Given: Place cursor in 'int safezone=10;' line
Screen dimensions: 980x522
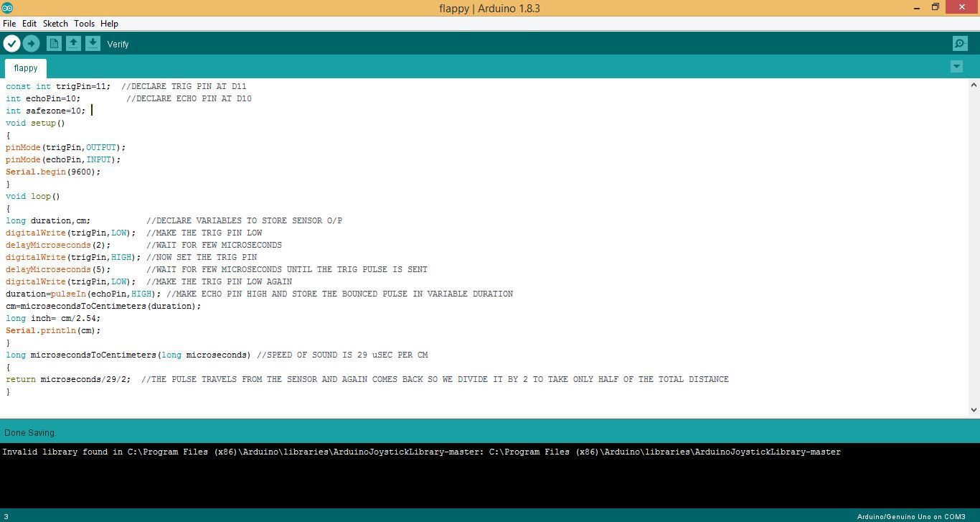Looking at the screenshot, I should tap(46, 111).
